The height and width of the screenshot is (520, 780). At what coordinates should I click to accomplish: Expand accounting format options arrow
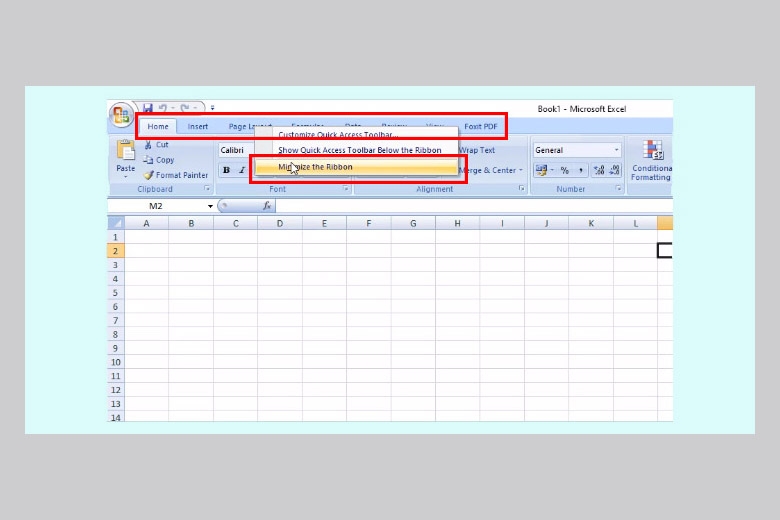tap(552, 170)
